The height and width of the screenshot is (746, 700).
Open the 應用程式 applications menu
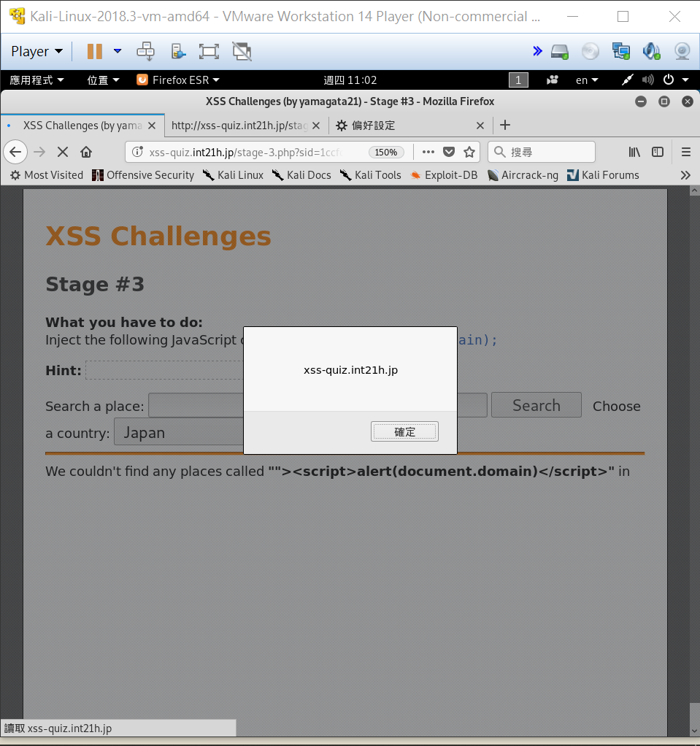click(36, 80)
